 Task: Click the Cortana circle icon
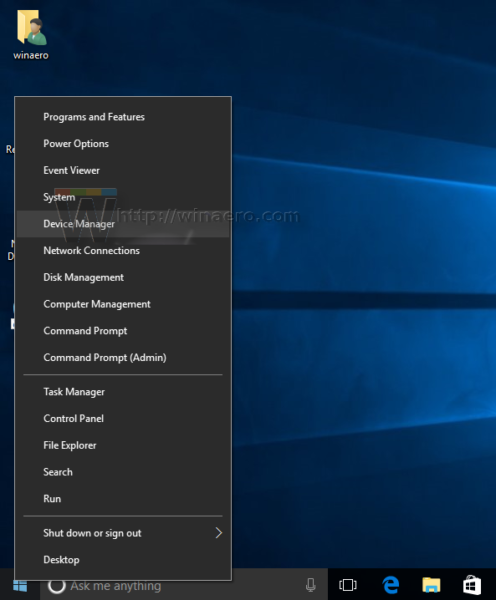57,586
